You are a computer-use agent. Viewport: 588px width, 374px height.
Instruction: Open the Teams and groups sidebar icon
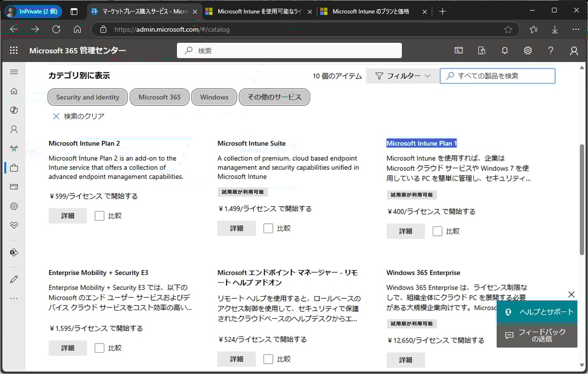14,148
